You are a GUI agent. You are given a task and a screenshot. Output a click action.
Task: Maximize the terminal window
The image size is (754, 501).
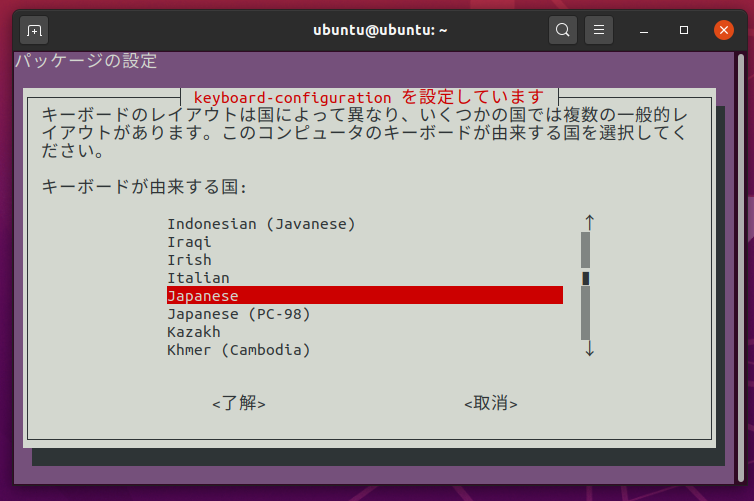[x=684, y=30]
